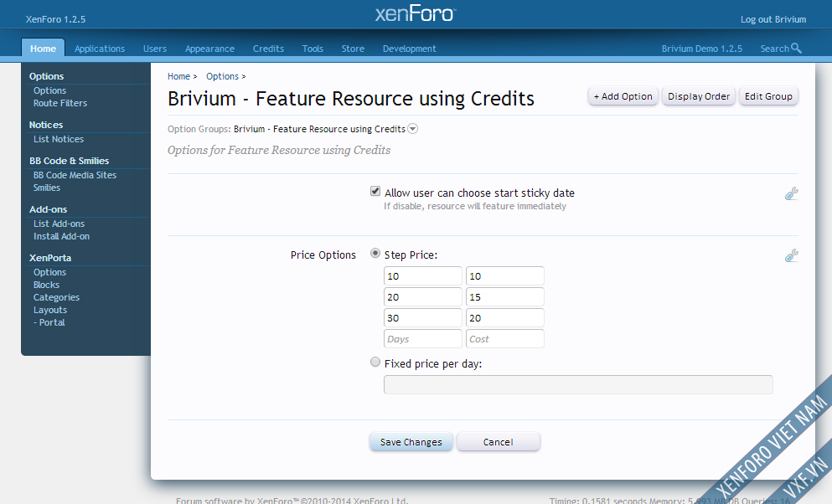Image resolution: width=832 pixels, height=504 pixels.
Task: Click the XenForo 1.2.5 version text
Action: (x=55, y=19)
